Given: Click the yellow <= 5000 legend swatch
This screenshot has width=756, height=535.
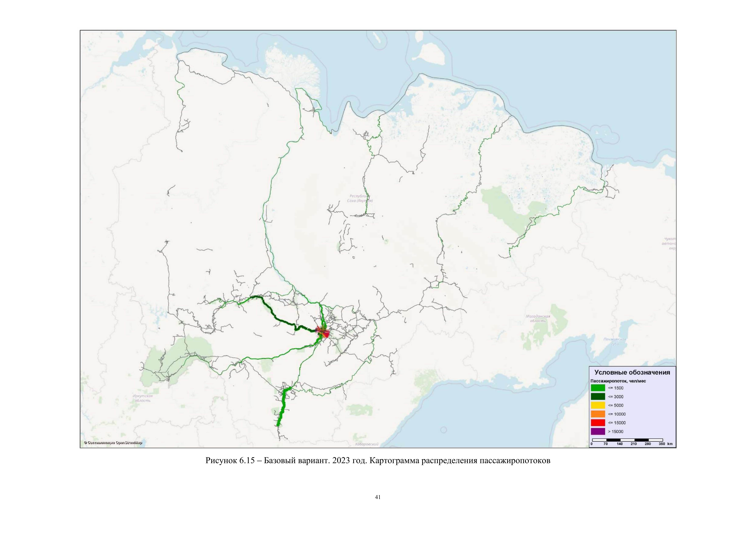Looking at the screenshot, I should 598,406.
